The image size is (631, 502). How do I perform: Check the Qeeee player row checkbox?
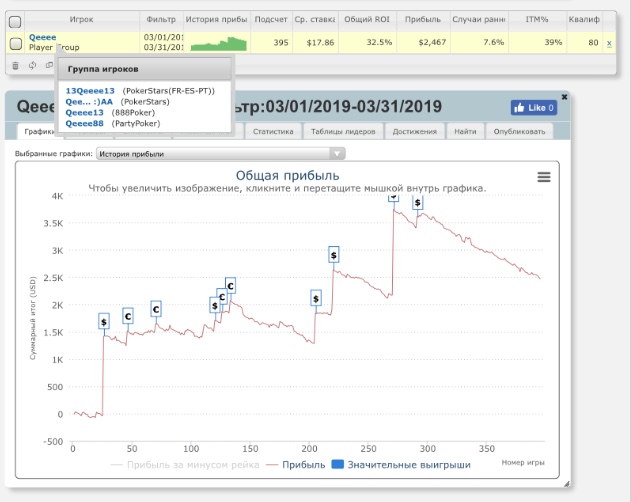coord(16,43)
